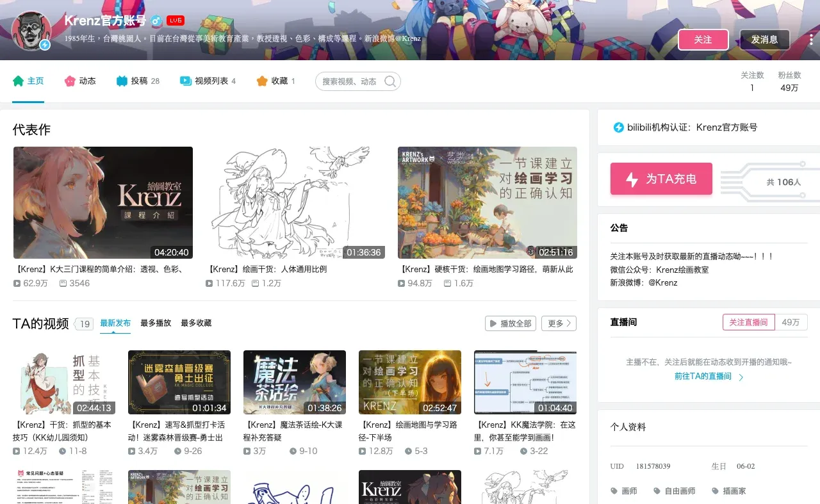Open the mind-map 01:04:40 video thumbnail
820x504 pixels.
tap(525, 382)
